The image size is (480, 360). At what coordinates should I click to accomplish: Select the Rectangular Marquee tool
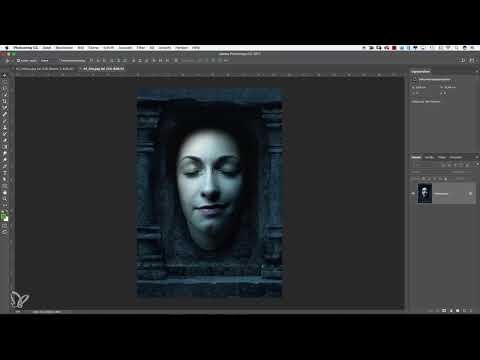tap(5, 82)
